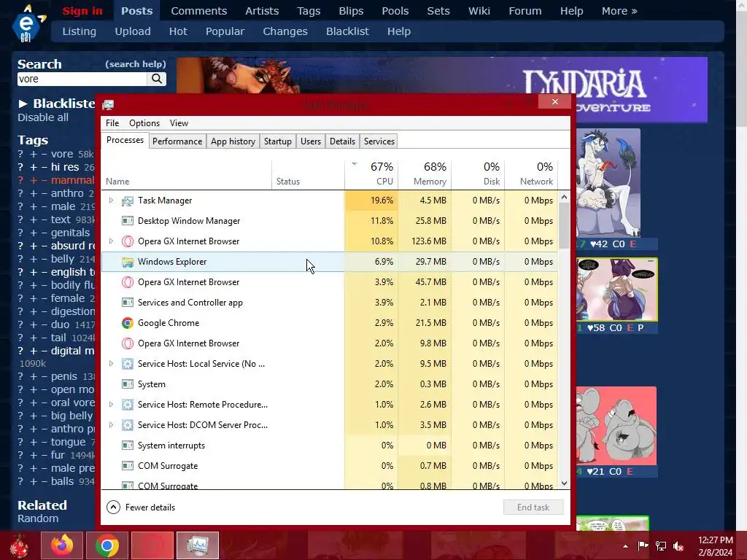The width and height of the screenshot is (747, 560).
Task: Click the Google Chrome process icon
Action: (x=127, y=323)
